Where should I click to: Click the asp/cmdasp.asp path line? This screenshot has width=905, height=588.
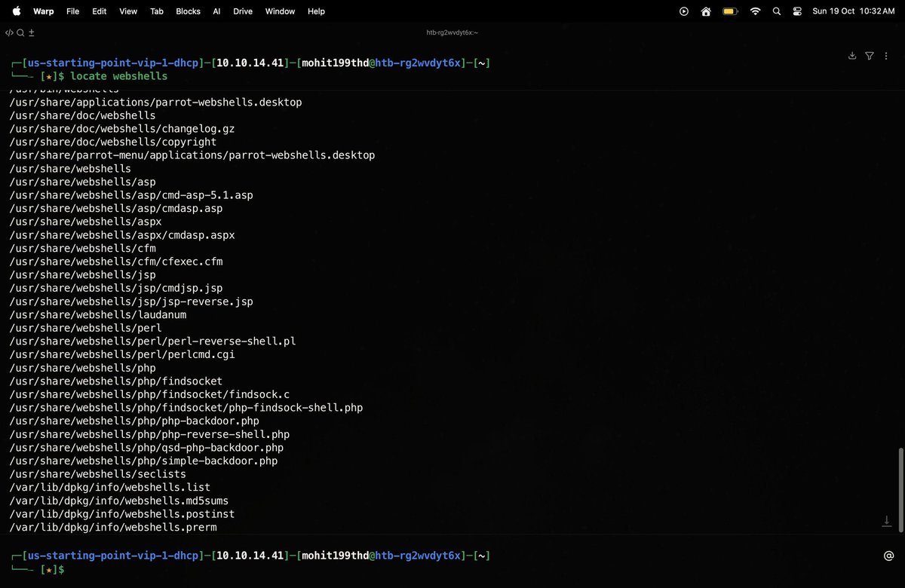(x=116, y=208)
